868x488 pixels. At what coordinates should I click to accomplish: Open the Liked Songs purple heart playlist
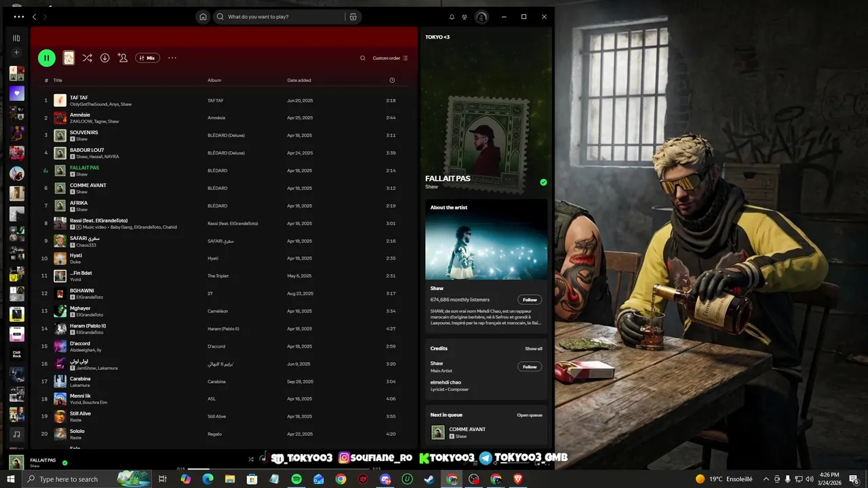coord(17,94)
